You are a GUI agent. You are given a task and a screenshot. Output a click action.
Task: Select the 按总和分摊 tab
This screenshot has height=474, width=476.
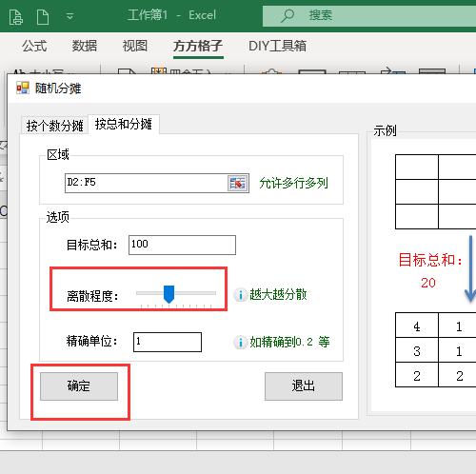(124, 124)
